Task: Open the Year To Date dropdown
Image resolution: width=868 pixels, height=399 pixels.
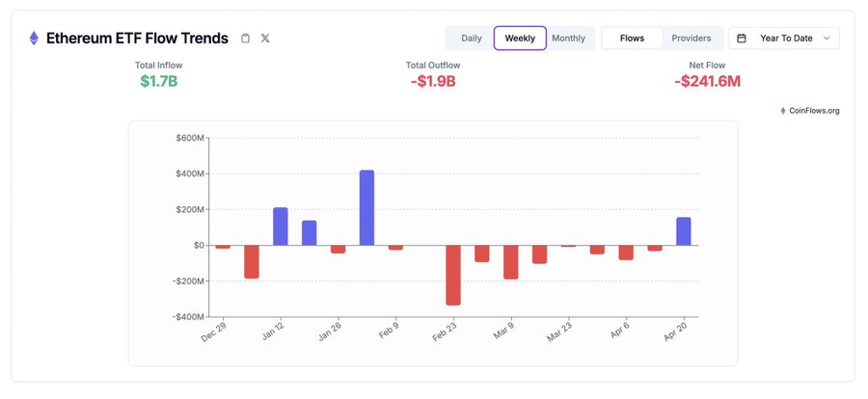Action: pyautogui.click(x=785, y=39)
